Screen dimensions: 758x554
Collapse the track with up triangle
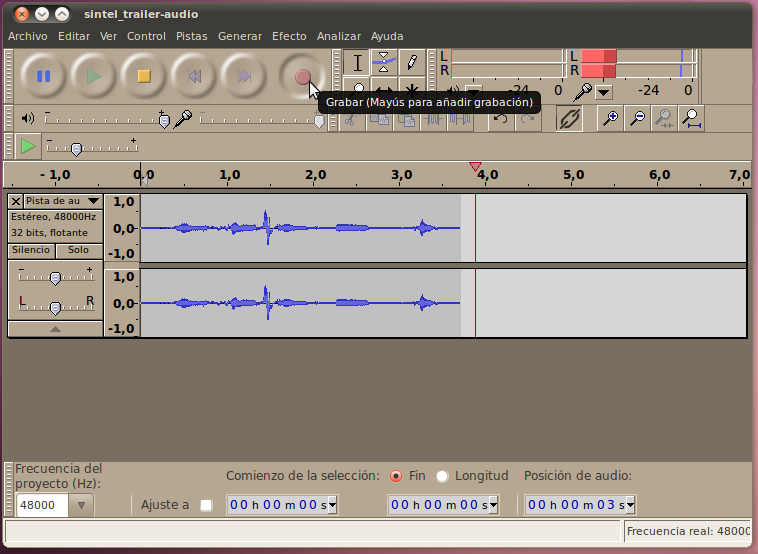click(56, 329)
